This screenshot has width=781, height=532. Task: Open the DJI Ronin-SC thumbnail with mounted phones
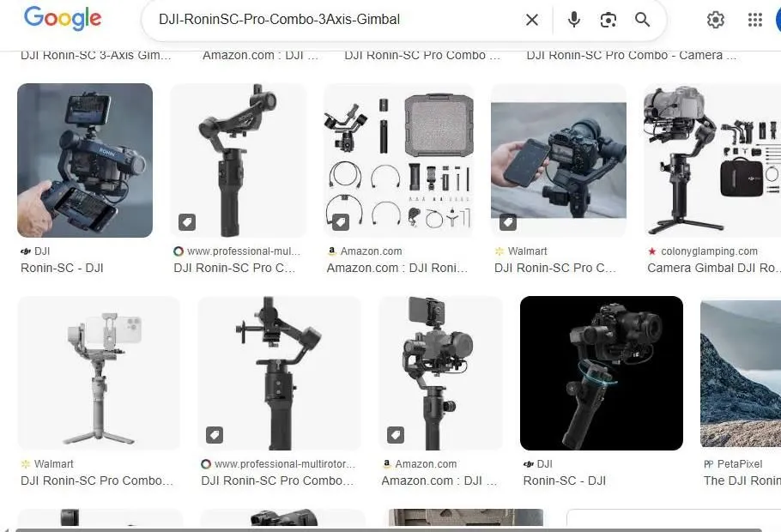[x=85, y=160]
